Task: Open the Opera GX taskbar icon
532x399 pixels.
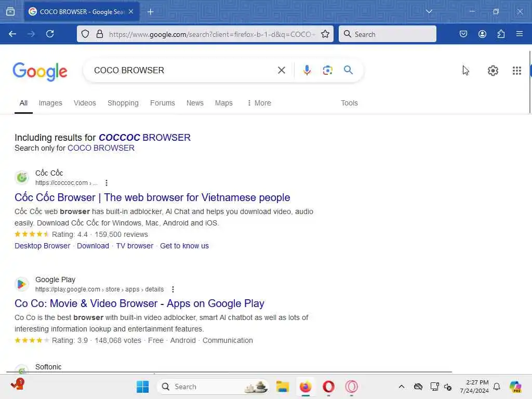Action: pos(352,387)
